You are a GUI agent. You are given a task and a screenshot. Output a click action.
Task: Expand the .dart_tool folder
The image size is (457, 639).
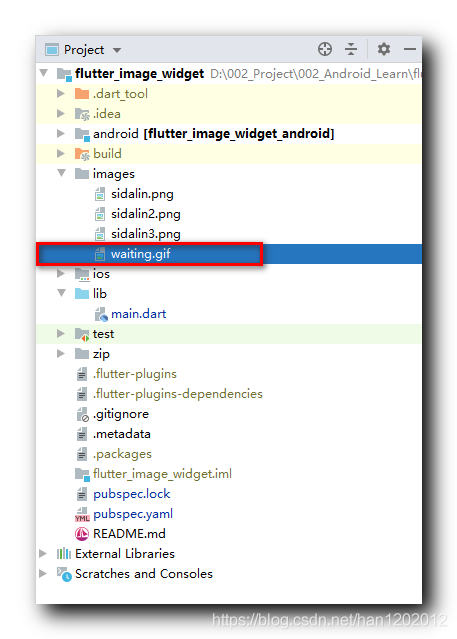61,94
